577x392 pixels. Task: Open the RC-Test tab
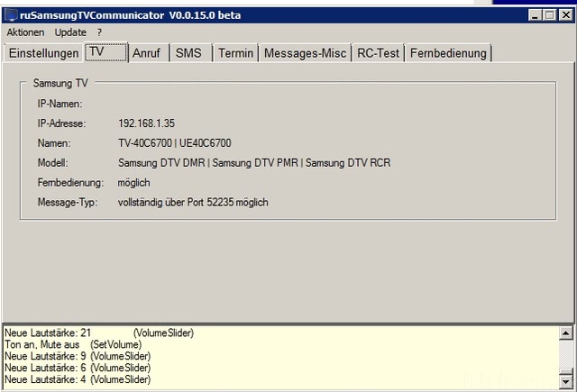pos(377,53)
